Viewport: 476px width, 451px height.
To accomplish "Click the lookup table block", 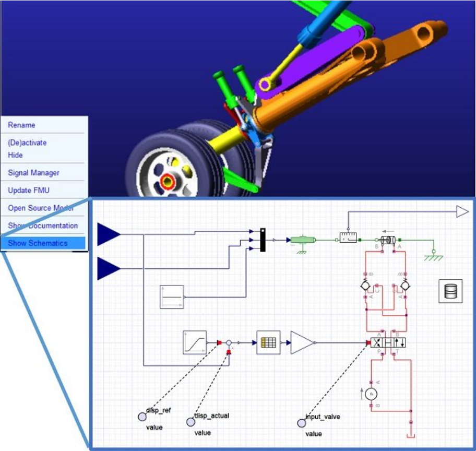I will point(268,343).
